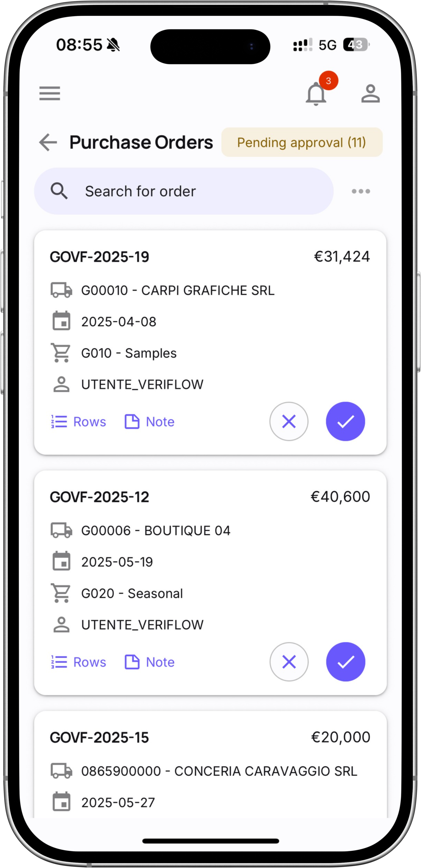Image resolution: width=421 pixels, height=868 pixels.
Task: Open Note for order GOVF-2025-19
Action: 150,422
